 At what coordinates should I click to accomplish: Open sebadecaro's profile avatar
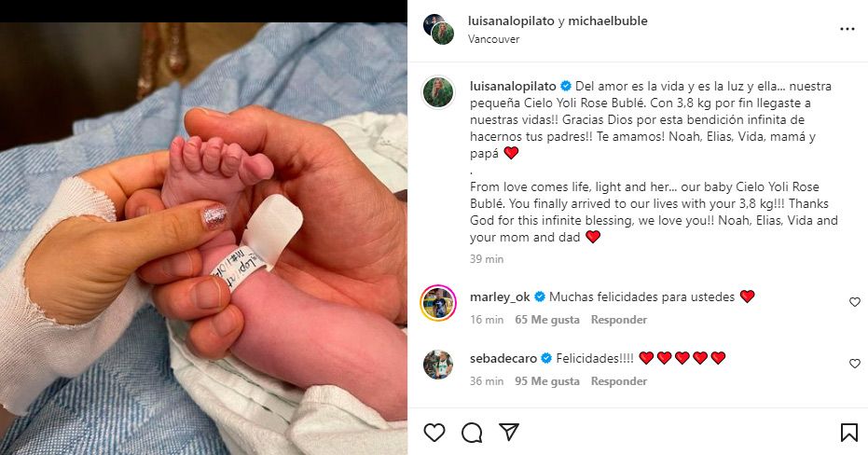tap(438, 365)
